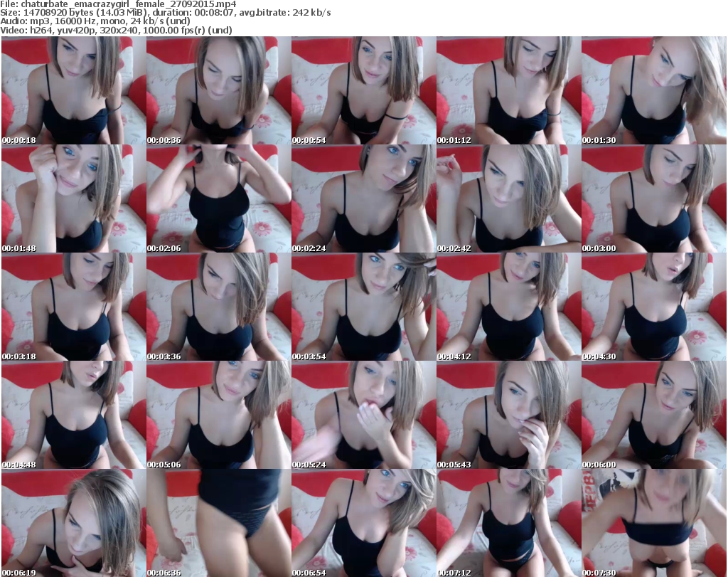Pick the frame stamped 00:02:24
The width and height of the screenshot is (728, 577).
[364, 198]
